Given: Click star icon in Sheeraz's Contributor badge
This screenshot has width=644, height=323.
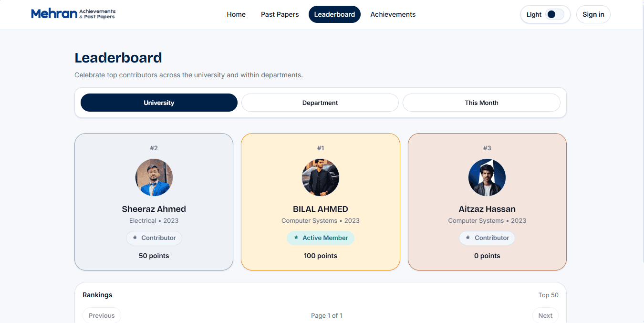Looking at the screenshot, I should point(135,238).
